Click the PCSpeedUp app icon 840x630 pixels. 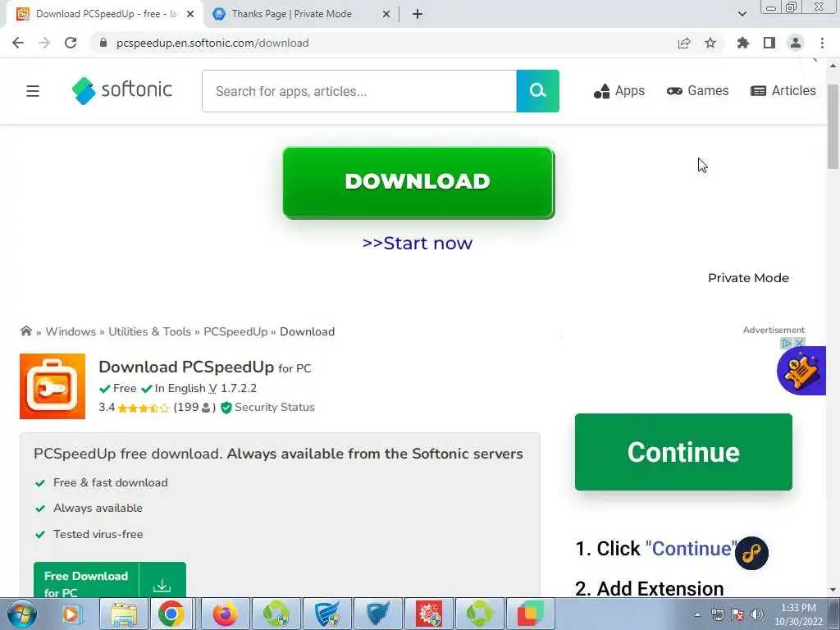pyautogui.click(x=52, y=386)
